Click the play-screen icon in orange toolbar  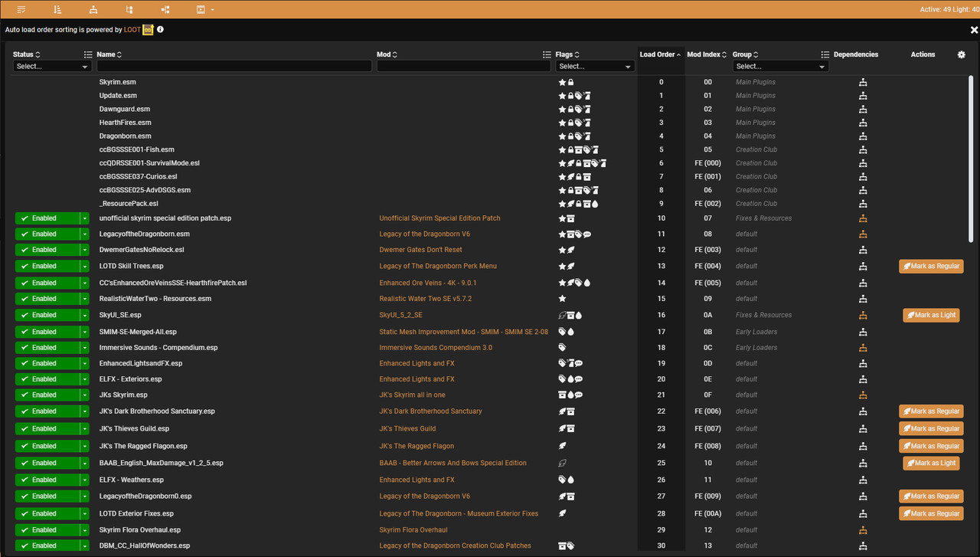coord(201,9)
